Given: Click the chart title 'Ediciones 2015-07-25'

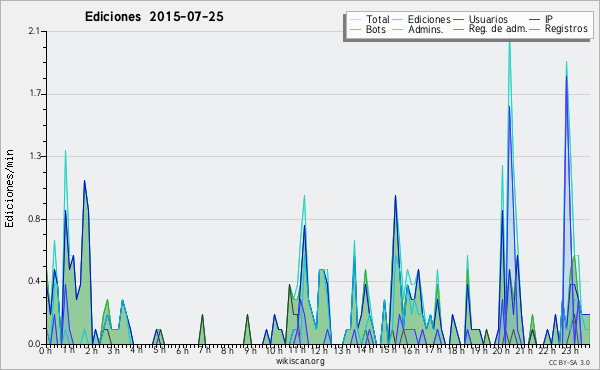Looking at the screenshot, I should pos(154,17).
